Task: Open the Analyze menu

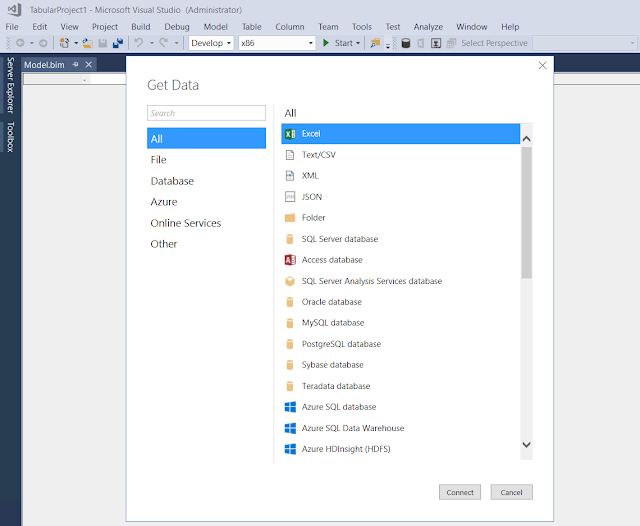Action: coord(428,27)
